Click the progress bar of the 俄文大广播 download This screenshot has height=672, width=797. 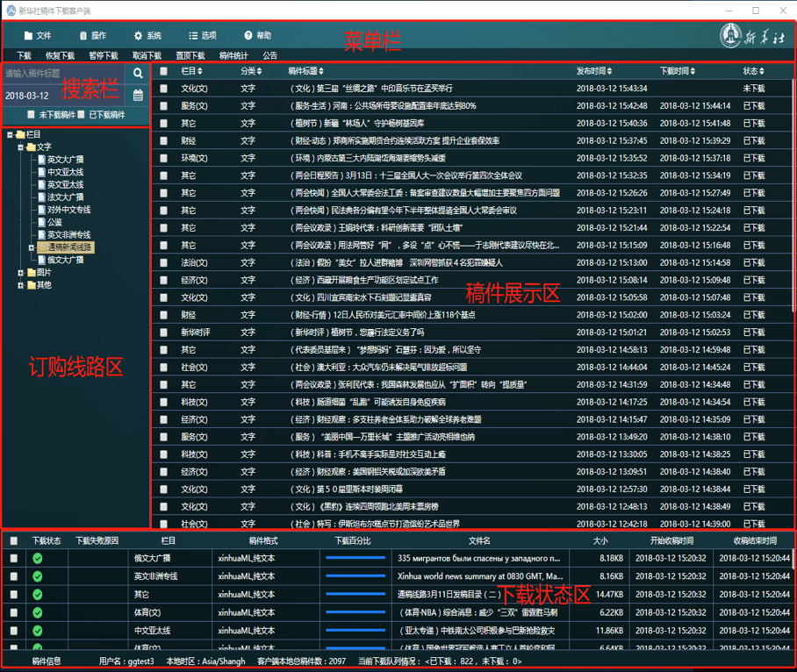[355, 558]
